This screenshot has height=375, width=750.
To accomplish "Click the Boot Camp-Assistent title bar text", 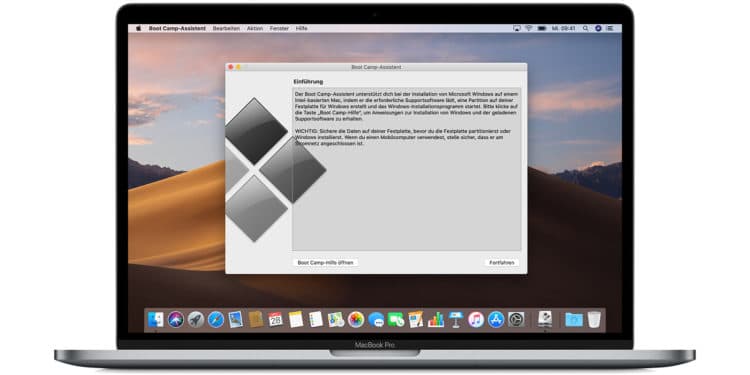I will click(x=376, y=67).
